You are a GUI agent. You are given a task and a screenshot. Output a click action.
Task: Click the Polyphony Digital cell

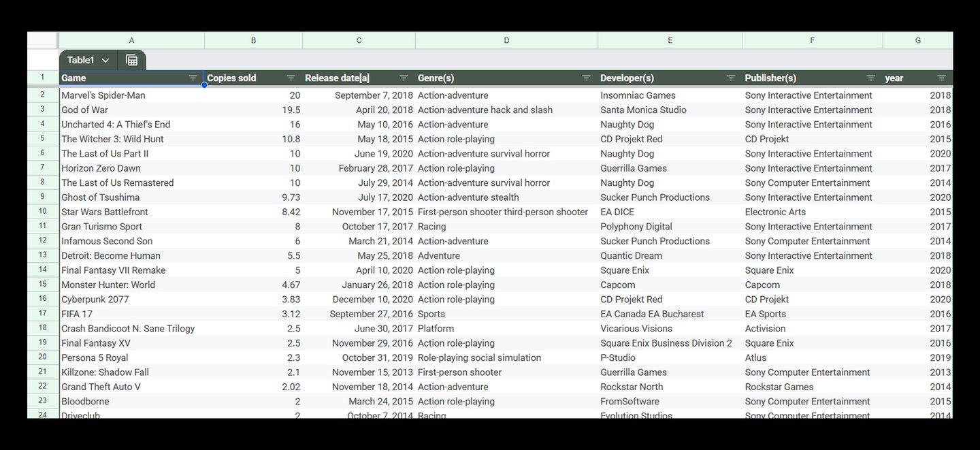pos(670,227)
